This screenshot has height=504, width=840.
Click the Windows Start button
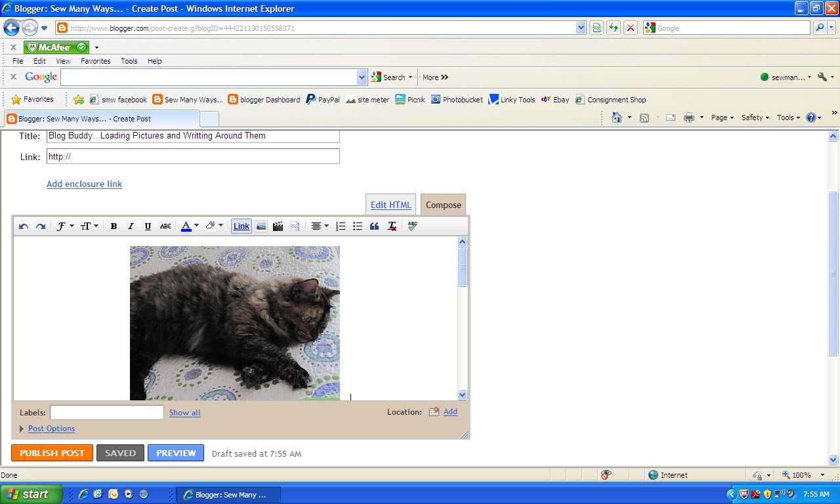coord(31,494)
